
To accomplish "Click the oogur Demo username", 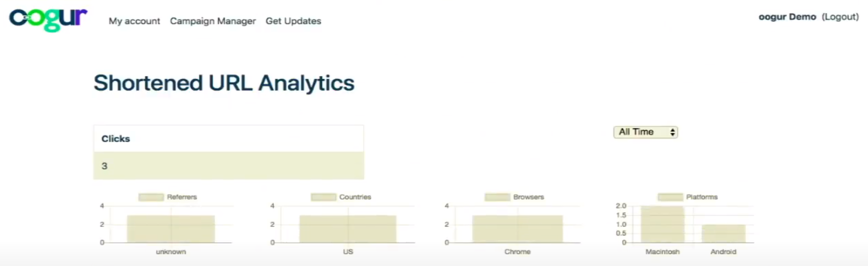I will pos(787,17).
